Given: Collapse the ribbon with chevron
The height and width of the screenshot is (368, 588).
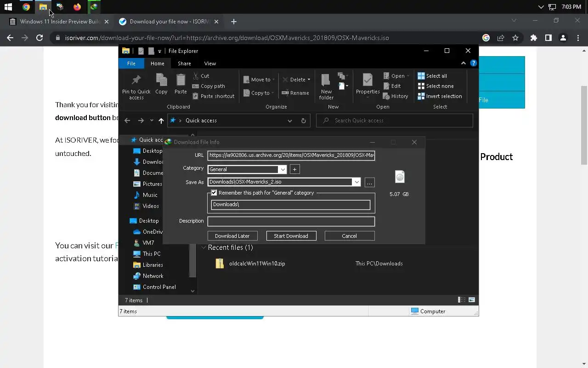Looking at the screenshot, I should point(463,63).
